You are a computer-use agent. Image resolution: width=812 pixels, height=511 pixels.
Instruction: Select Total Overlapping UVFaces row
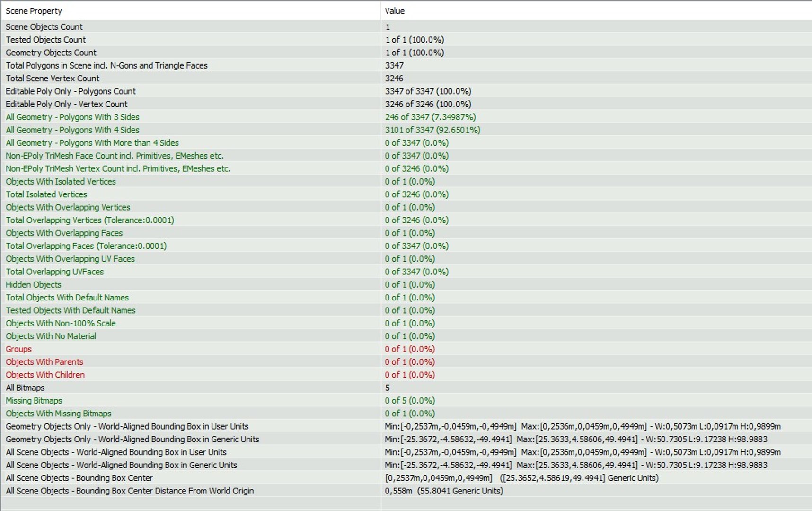(x=406, y=272)
